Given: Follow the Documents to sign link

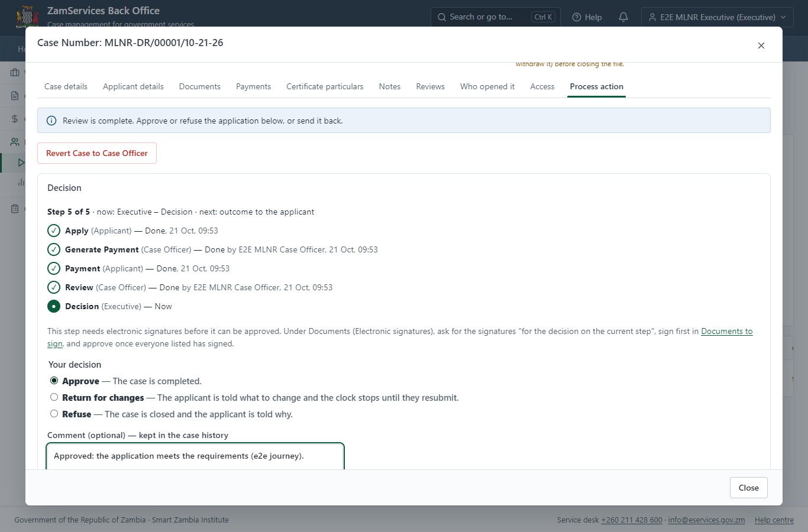Looking at the screenshot, I should click(727, 331).
